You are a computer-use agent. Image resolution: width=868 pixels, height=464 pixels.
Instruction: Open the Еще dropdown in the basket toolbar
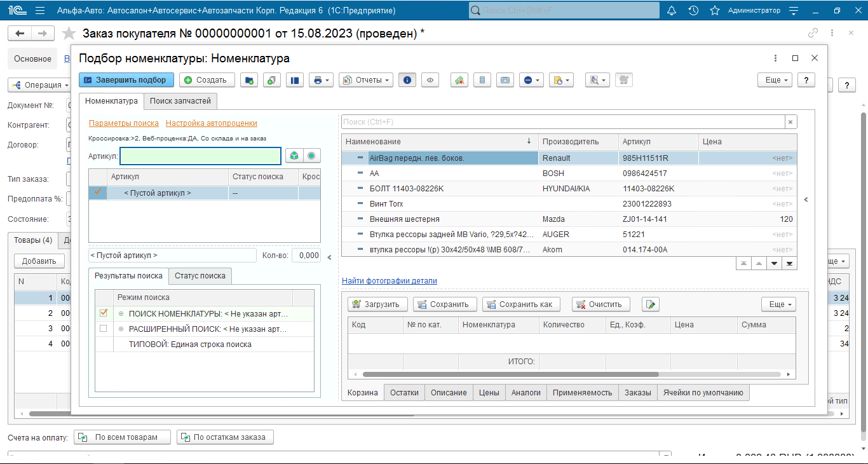point(779,304)
